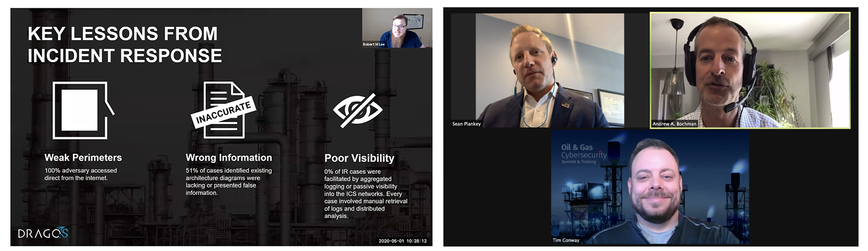Viewport: 868px width, 251px height.
Task: Select Andrew A. Bochman's highlighted video tile
Action: [750, 70]
